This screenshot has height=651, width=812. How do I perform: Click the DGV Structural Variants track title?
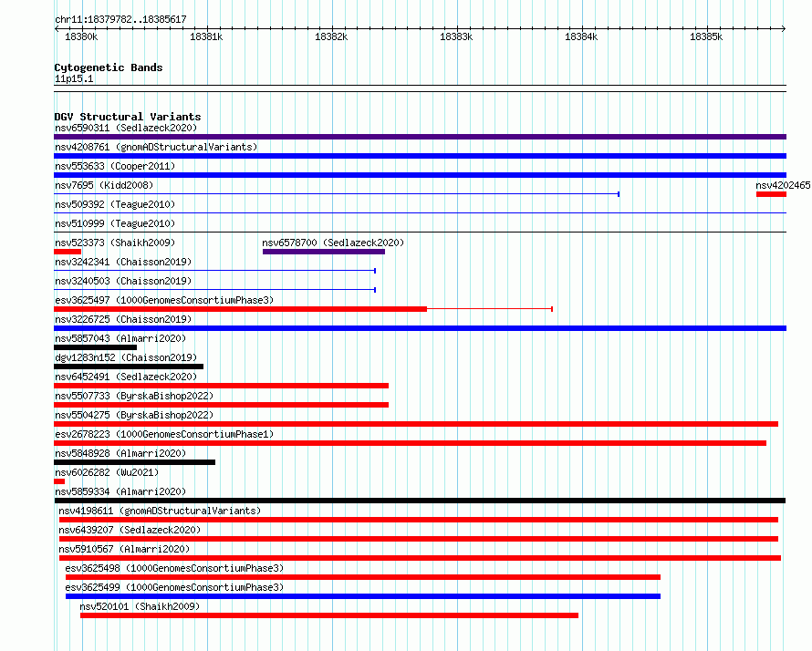click(128, 117)
